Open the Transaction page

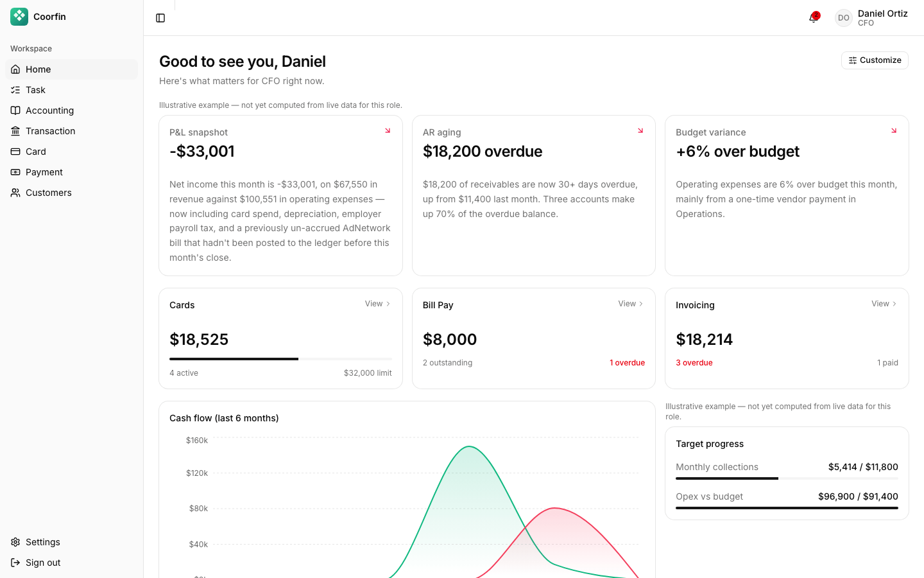[x=71, y=131]
